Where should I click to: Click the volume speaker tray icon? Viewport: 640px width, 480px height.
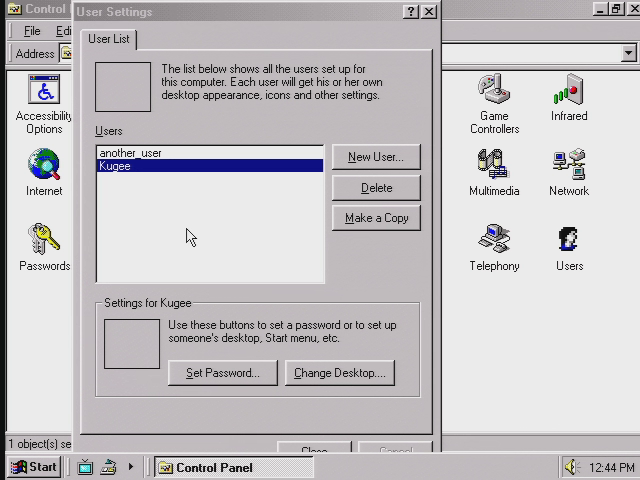[x=572, y=467]
